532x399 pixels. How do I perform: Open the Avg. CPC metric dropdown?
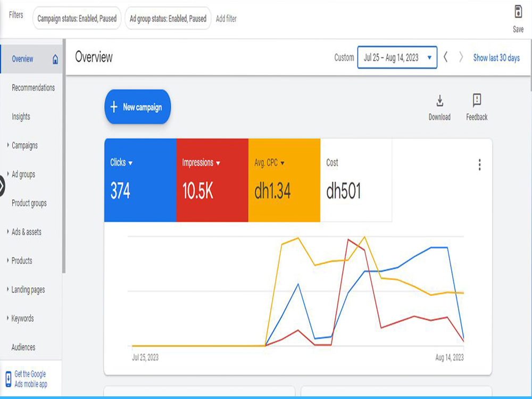282,163
